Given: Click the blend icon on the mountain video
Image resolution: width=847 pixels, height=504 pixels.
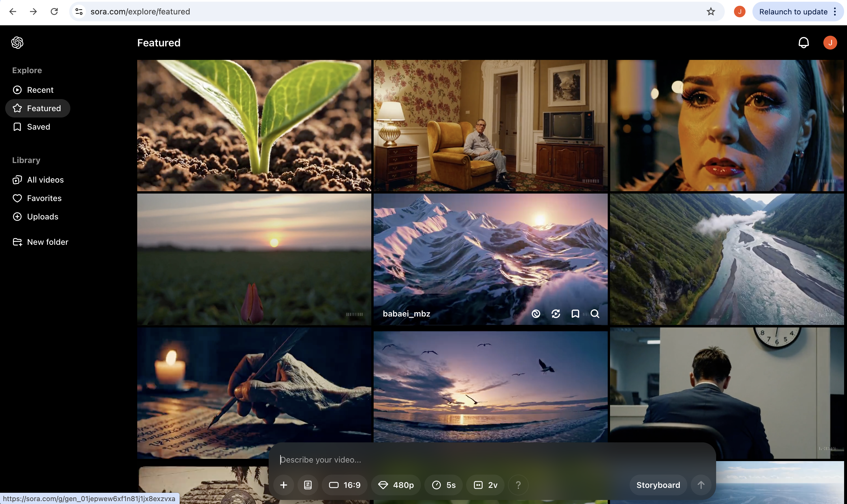Looking at the screenshot, I should pyautogui.click(x=536, y=313).
